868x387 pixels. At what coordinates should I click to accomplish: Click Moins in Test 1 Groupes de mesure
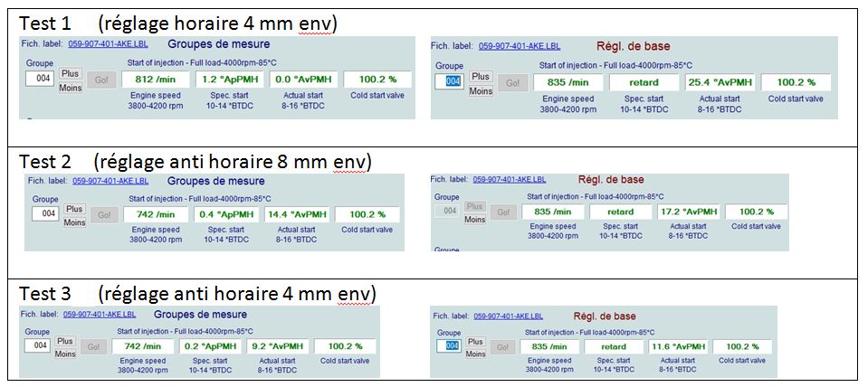71,88
